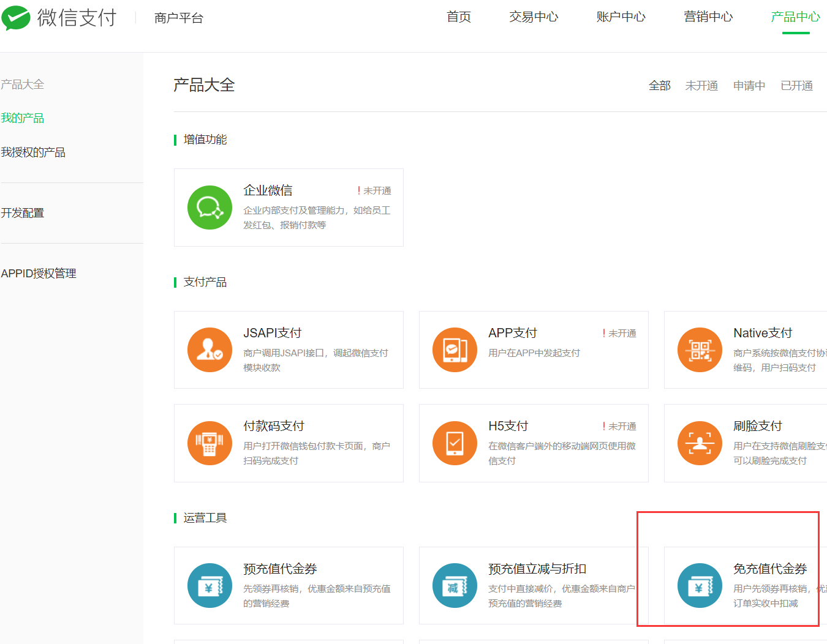Click the 产品大全 page title

204,85
